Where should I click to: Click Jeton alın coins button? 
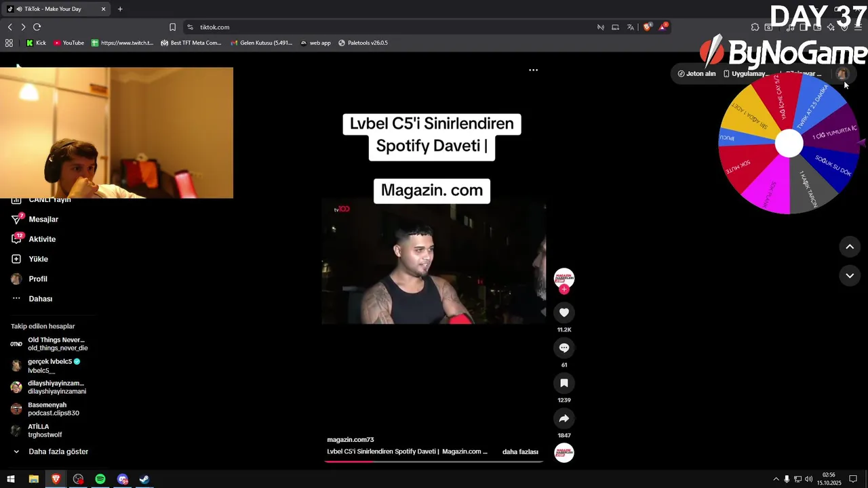pos(696,74)
